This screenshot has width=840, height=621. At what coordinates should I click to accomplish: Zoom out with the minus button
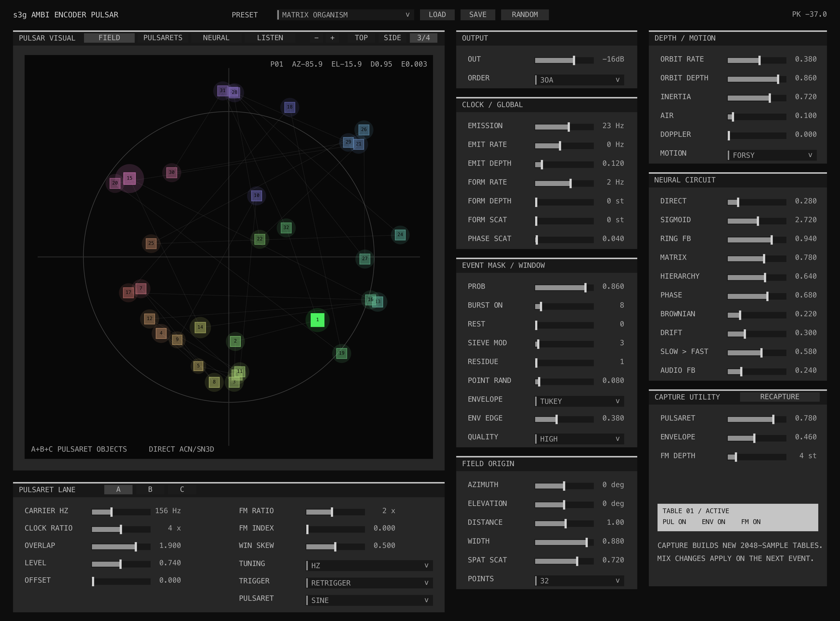pyautogui.click(x=316, y=38)
